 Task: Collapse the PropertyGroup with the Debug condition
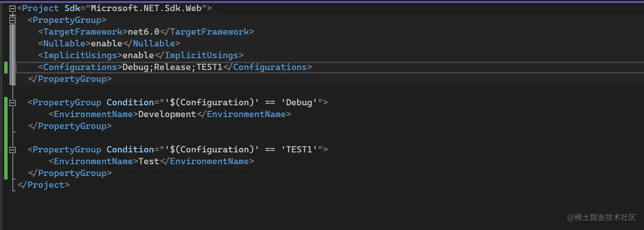(x=12, y=103)
